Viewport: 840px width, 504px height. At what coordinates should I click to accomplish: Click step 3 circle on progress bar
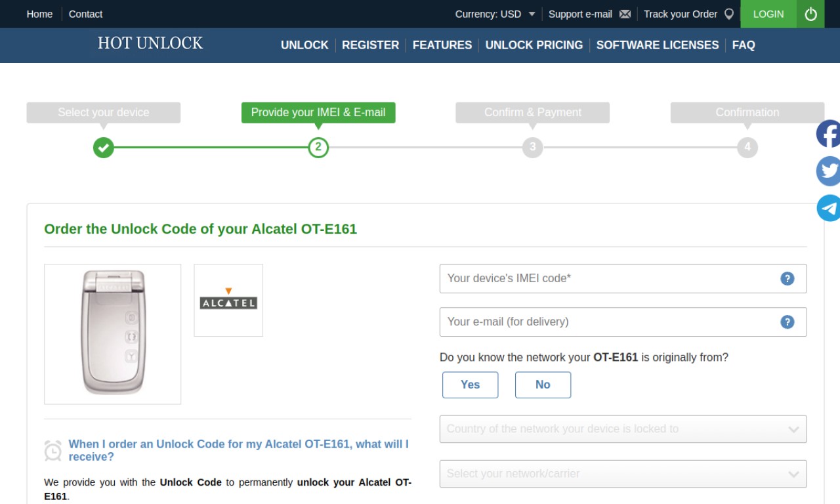532,147
